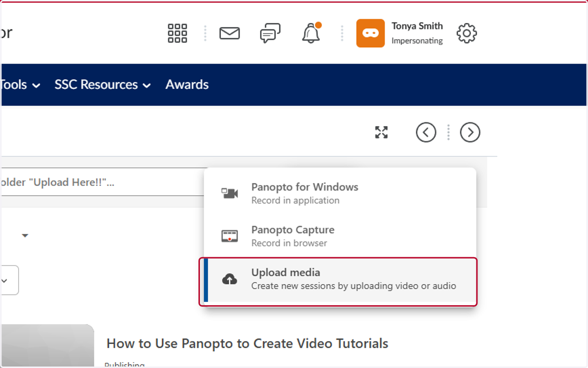588x368 pixels.
Task: Choose Upload media from the menu
Action: point(340,280)
